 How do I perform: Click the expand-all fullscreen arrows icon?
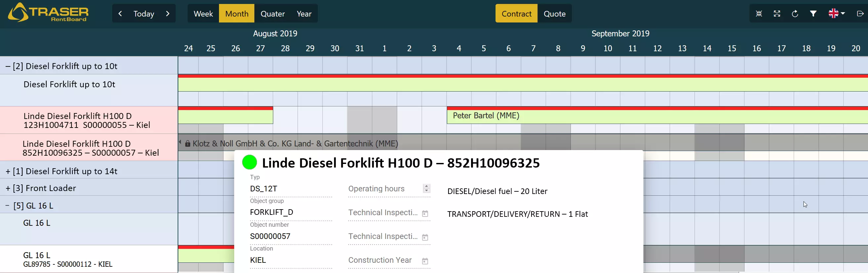(x=777, y=14)
